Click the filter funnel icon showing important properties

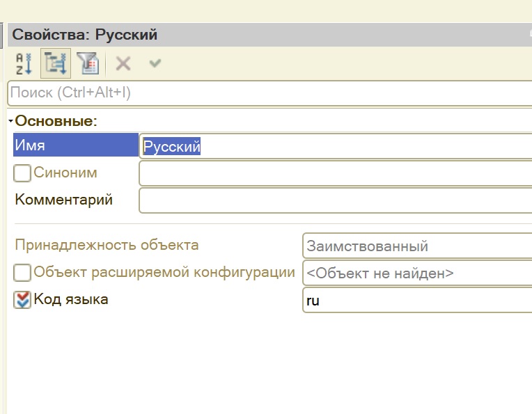[x=88, y=63]
